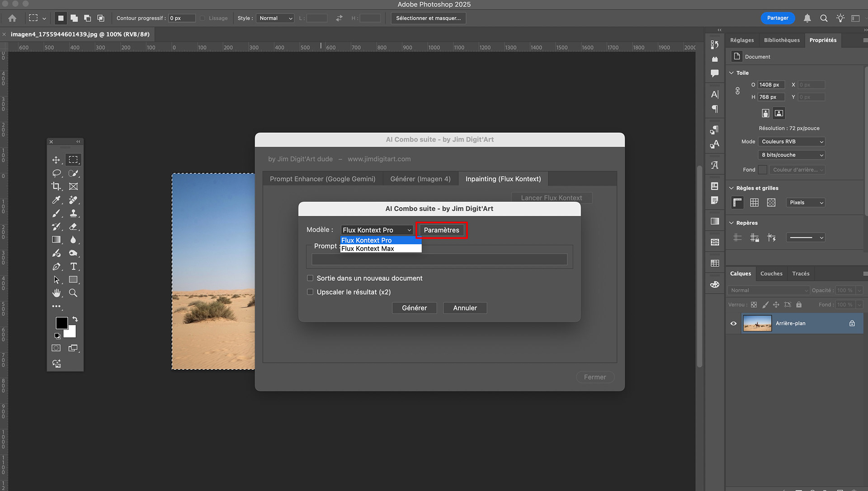This screenshot has width=868, height=491.
Task: Switch to Prompt Enhancer (Google Gemini) tab
Action: click(x=323, y=179)
